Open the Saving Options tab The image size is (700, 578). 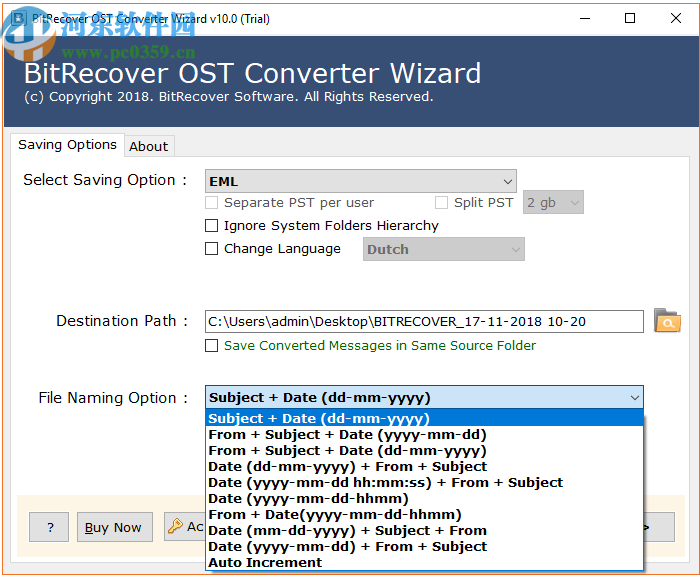pos(67,145)
